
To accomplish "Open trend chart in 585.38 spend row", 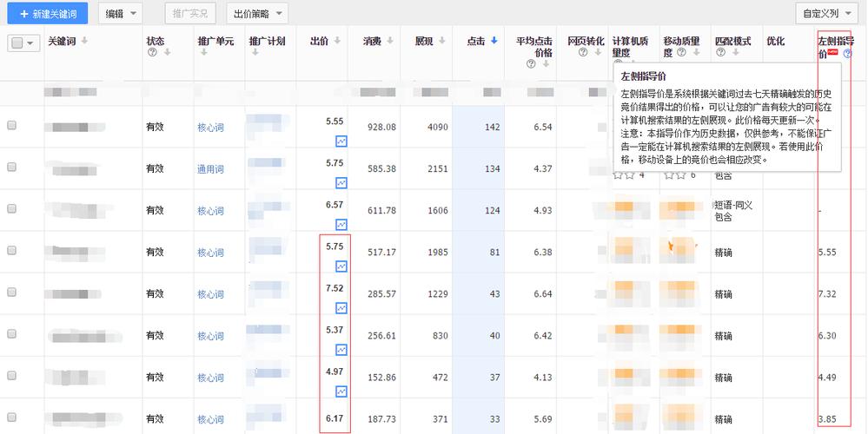I will coord(341,183).
